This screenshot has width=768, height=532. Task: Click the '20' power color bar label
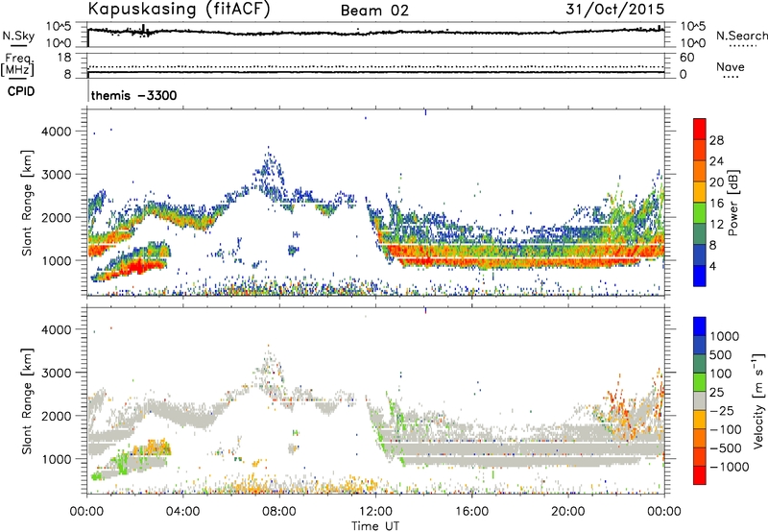716,182
